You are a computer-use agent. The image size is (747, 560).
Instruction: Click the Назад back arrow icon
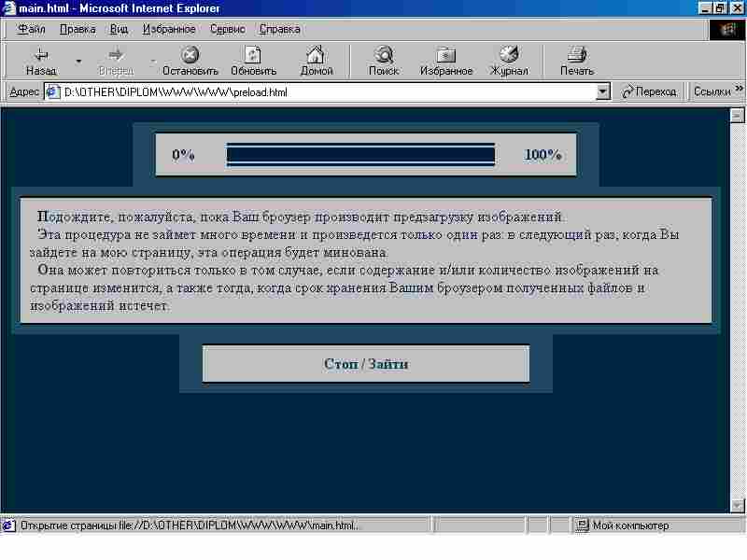click(41, 55)
